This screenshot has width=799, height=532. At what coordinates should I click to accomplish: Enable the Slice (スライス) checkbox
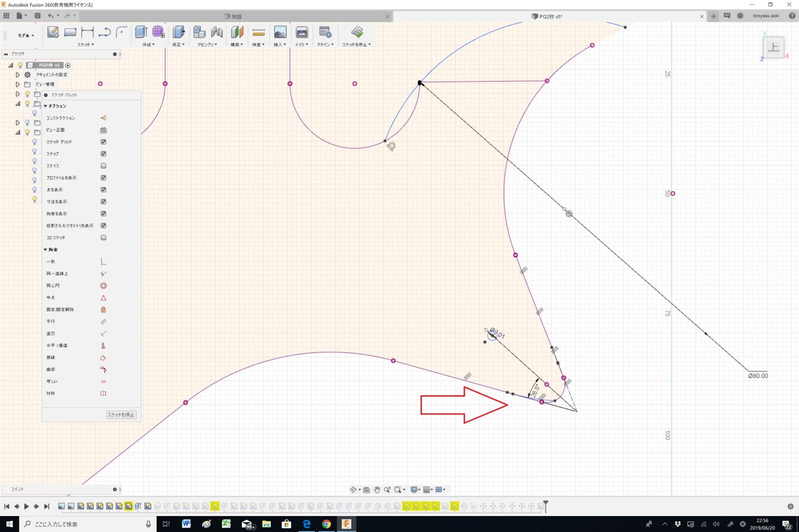(103, 166)
